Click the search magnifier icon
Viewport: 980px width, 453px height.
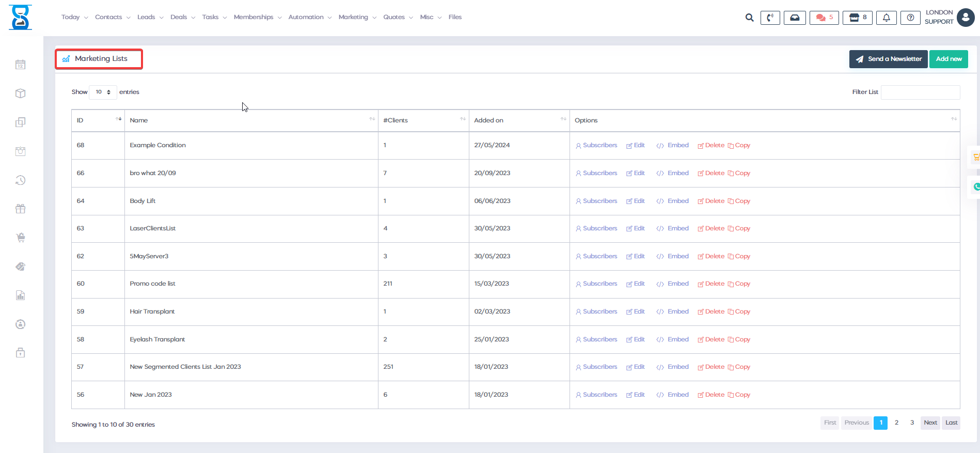coord(749,18)
